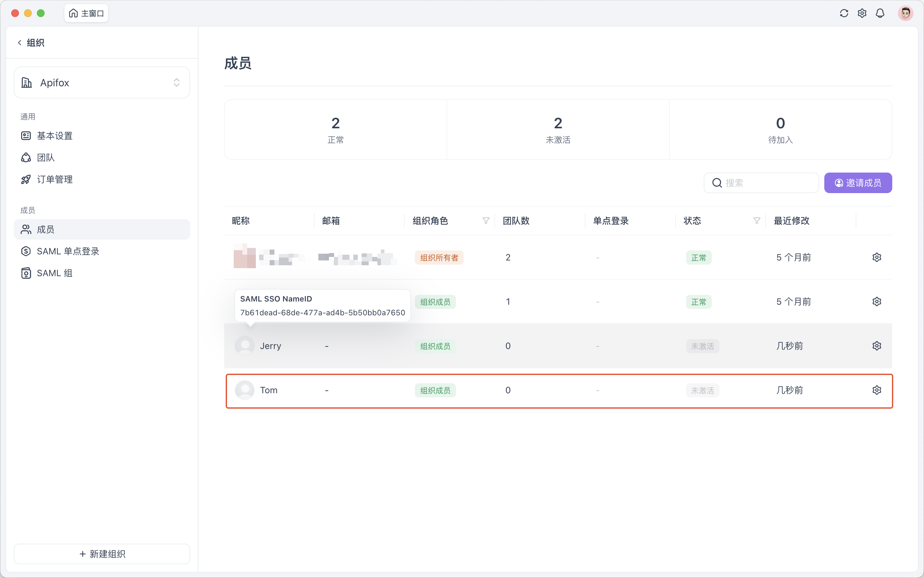Expand the Apifox organization switcher
This screenshot has width=924, height=578.
click(x=177, y=82)
